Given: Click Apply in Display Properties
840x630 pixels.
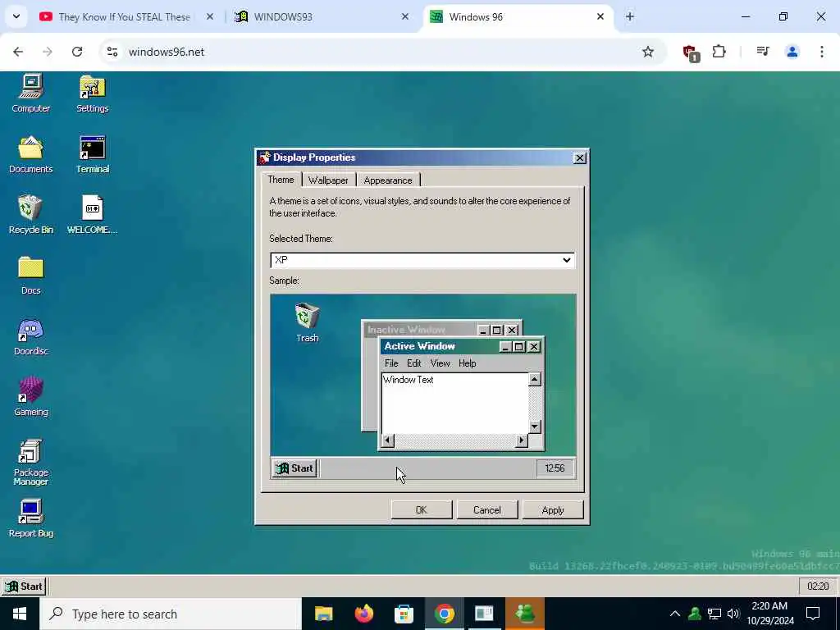Looking at the screenshot, I should 553,510.
